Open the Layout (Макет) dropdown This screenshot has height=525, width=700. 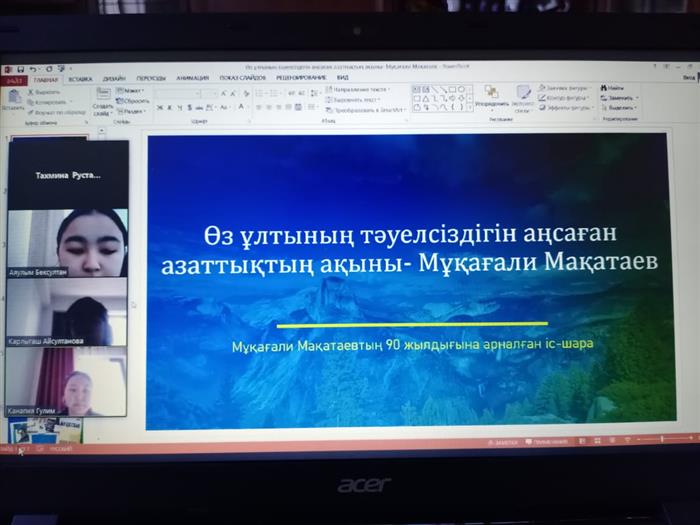click(131, 91)
